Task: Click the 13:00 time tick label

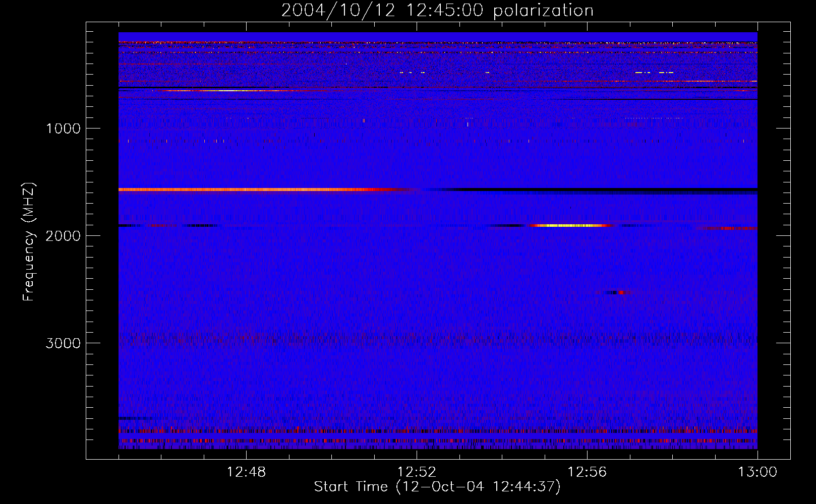Action: (x=757, y=472)
